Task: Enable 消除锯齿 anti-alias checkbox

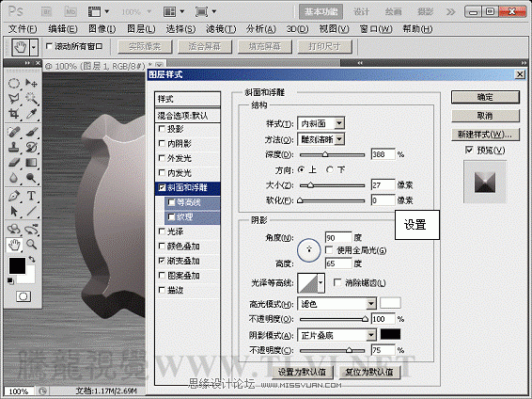Action: pos(337,282)
